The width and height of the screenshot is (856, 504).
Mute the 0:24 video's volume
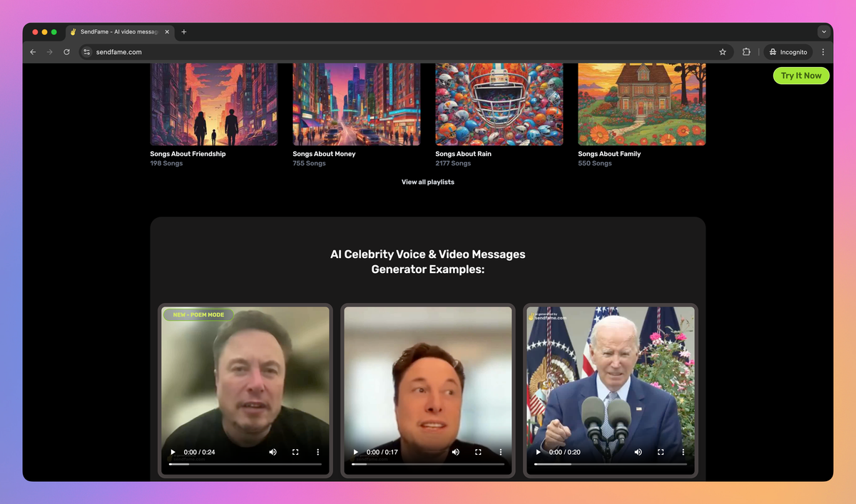(x=272, y=452)
